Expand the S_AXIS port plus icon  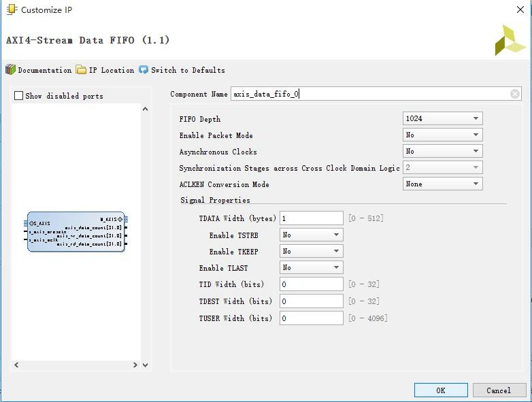[32, 223]
